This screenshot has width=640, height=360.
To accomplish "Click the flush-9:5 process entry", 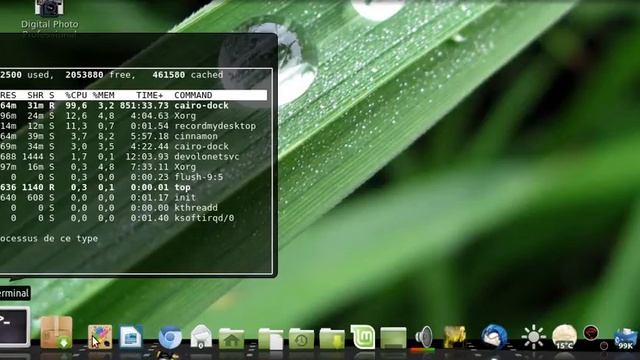I will 199,177.
